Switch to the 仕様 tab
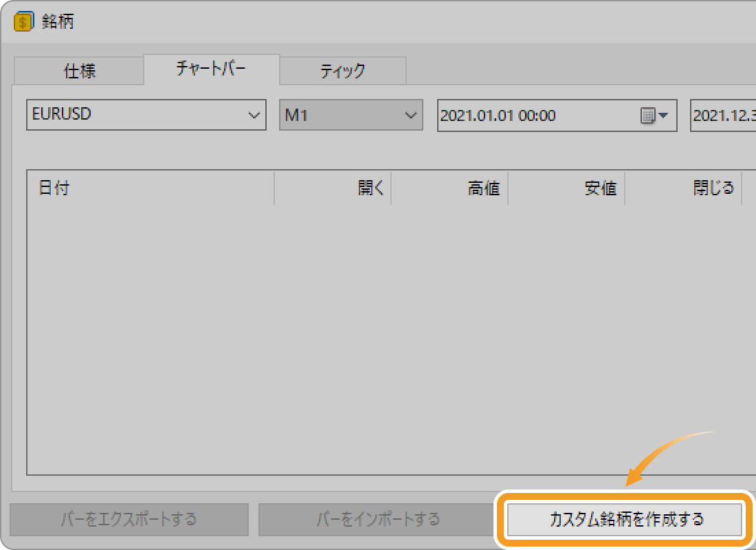The height and width of the screenshot is (550, 756). (x=80, y=71)
